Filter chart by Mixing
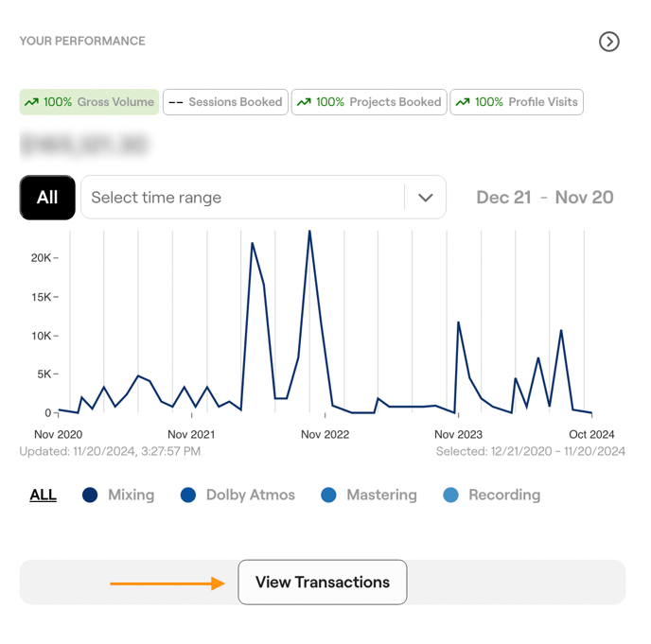Screen dimensions: 651x644 (x=131, y=495)
